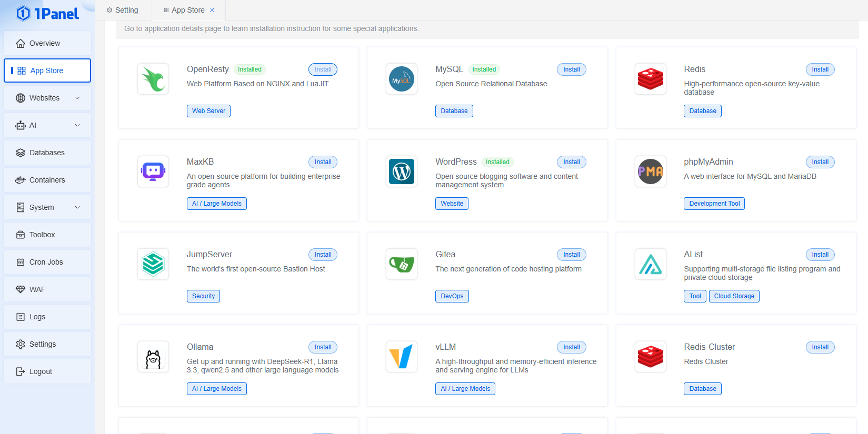Click the Containers docker icon in sidebar

[21, 180]
